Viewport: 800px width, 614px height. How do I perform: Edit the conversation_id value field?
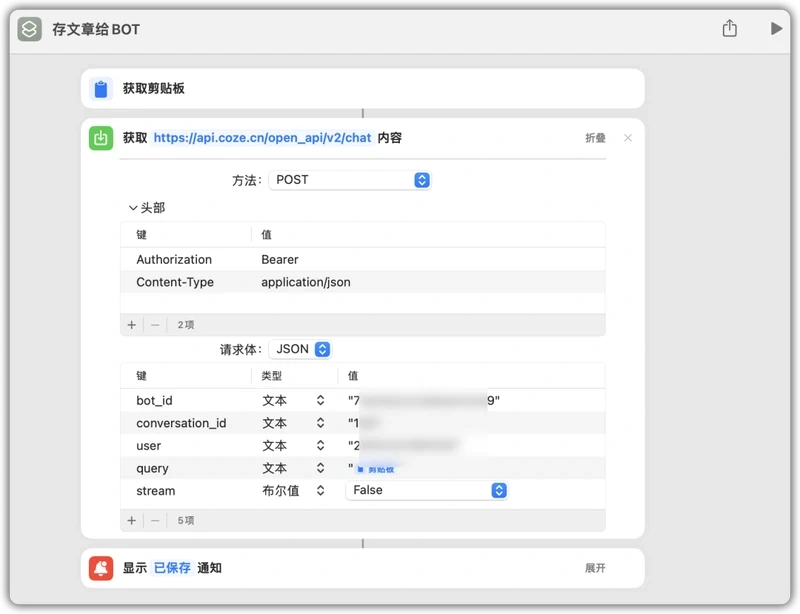(x=363, y=423)
